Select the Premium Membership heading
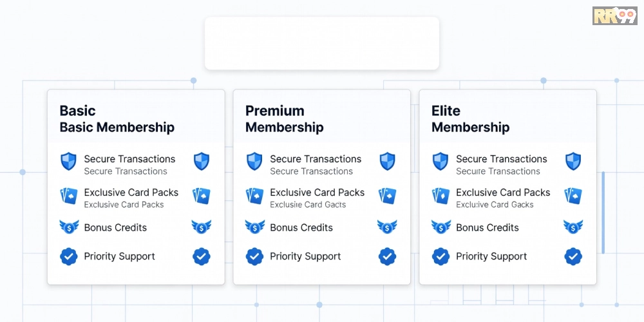644x322 pixels. click(x=284, y=119)
